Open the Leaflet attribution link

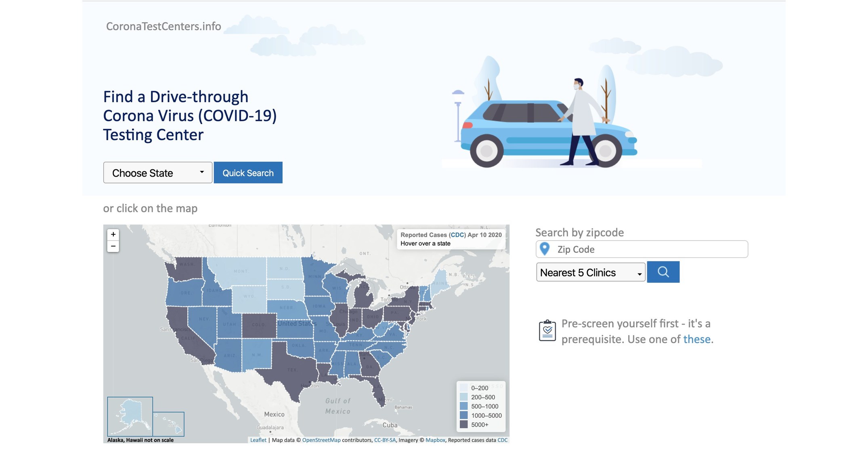[258, 440]
